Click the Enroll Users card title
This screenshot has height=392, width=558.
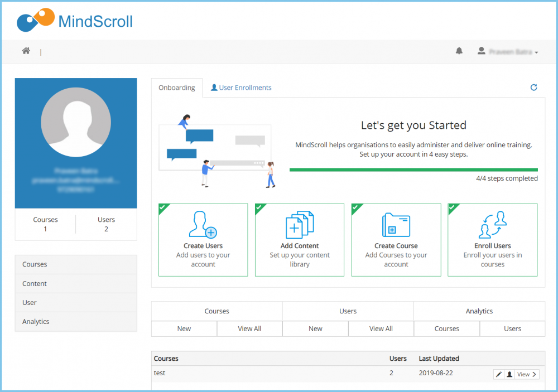493,246
